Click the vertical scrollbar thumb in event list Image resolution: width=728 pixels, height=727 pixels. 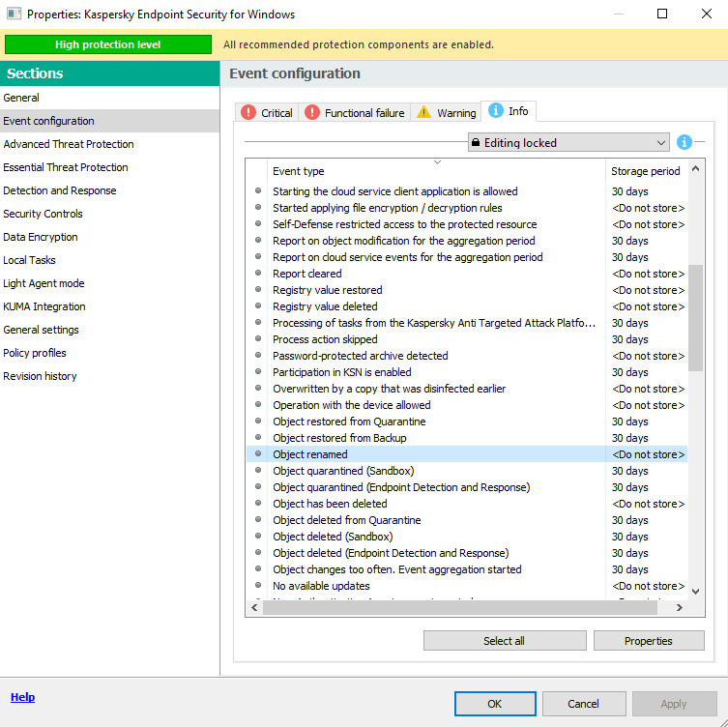pyautogui.click(x=695, y=318)
